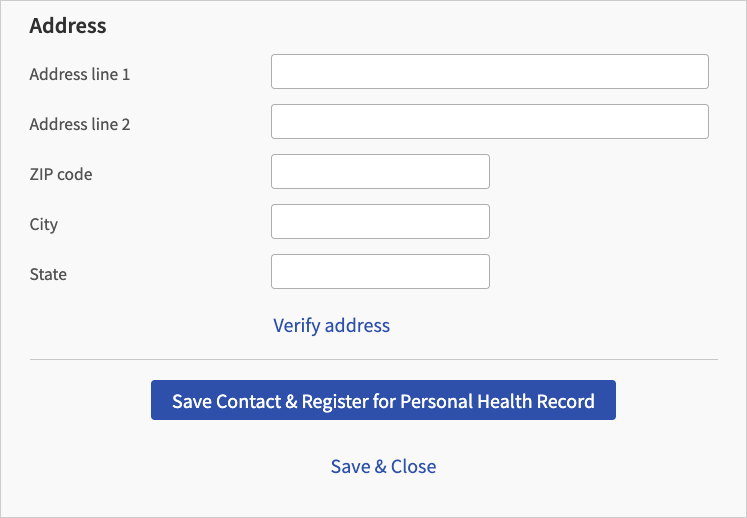747x518 pixels.
Task: Click the "Address line 2" label text
Action: tap(80, 124)
